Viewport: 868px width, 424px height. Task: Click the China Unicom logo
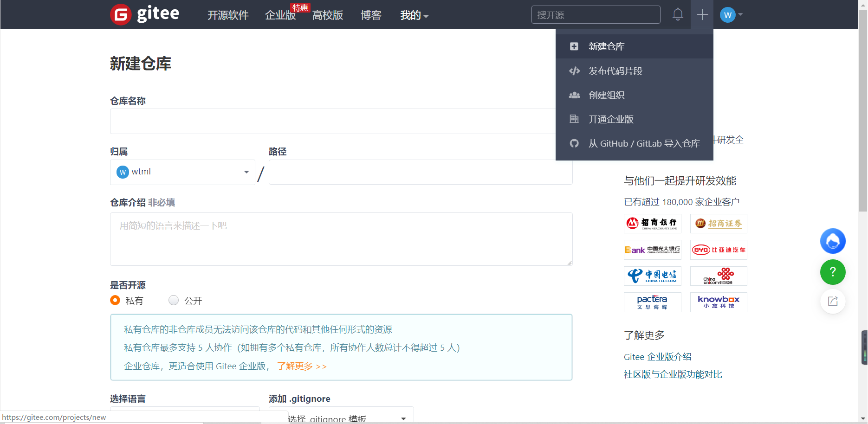[x=719, y=276]
